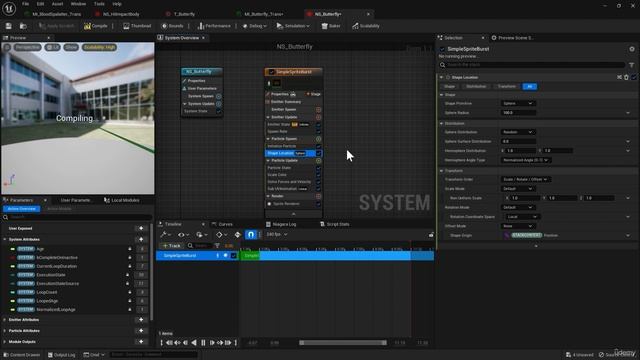
Task: Open the Content Drawer
Action: [21, 355]
